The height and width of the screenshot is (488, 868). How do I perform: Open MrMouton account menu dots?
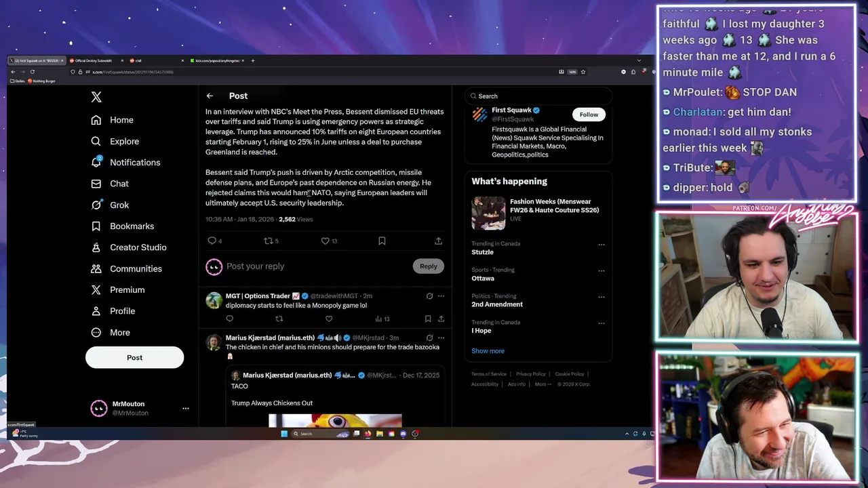click(x=185, y=408)
